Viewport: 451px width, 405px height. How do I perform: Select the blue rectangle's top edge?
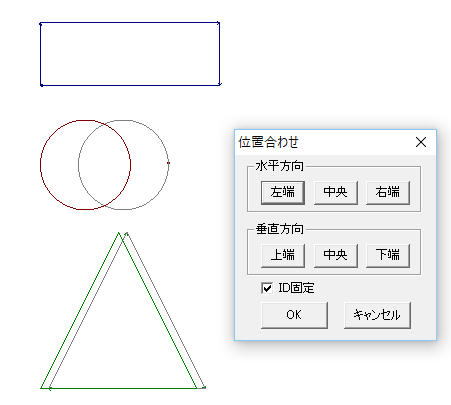[130, 23]
